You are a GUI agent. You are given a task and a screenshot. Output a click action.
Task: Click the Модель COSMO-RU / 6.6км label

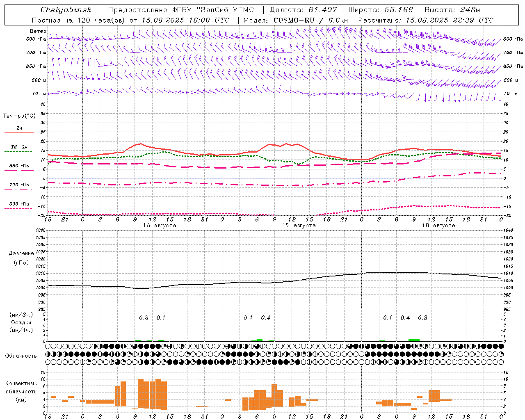(x=296, y=20)
